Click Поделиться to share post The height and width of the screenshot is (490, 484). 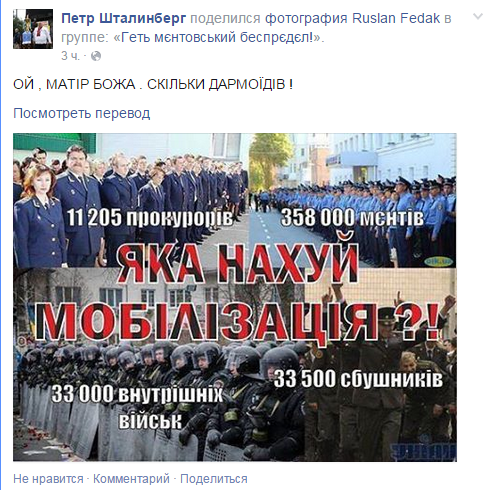coord(214,479)
